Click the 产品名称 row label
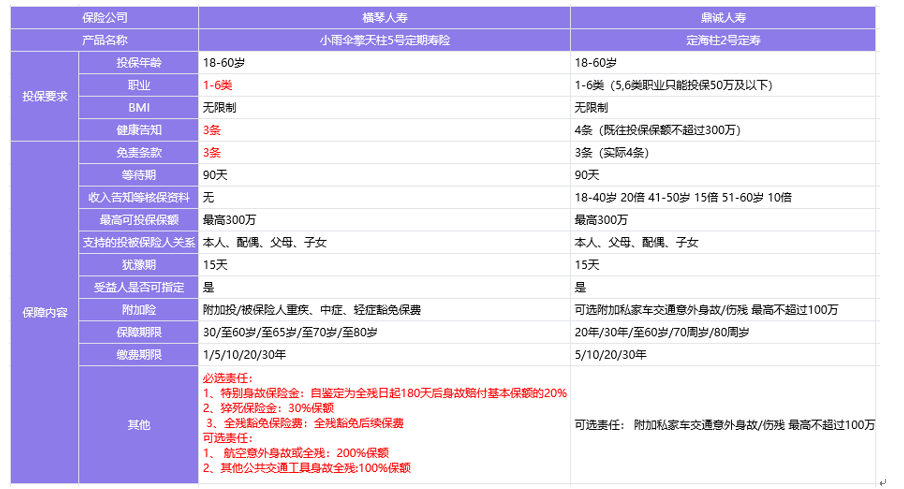This screenshot has width=904, height=489. click(x=104, y=40)
